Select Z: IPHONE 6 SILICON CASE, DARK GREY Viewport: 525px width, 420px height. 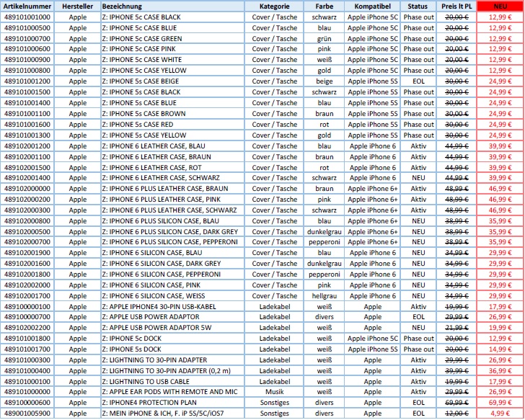(x=172, y=263)
